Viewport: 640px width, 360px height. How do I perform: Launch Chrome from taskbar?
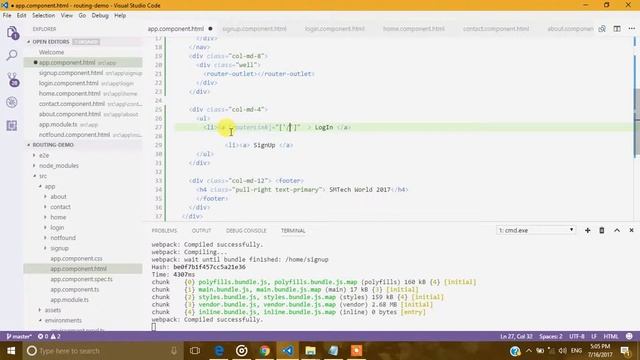pyautogui.click(x=264, y=351)
